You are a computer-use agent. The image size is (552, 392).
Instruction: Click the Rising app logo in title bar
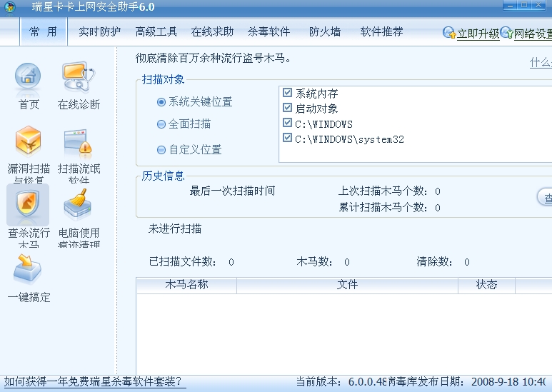point(10,6)
